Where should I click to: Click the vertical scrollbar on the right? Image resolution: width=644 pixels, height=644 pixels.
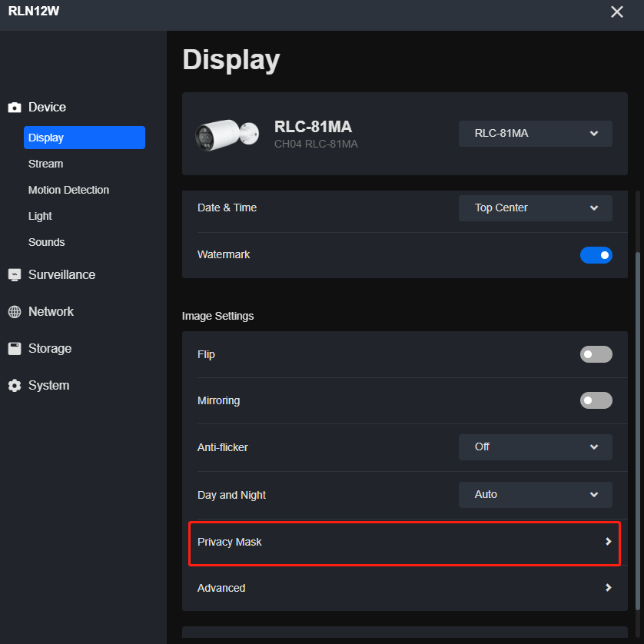(x=637, y=431)
